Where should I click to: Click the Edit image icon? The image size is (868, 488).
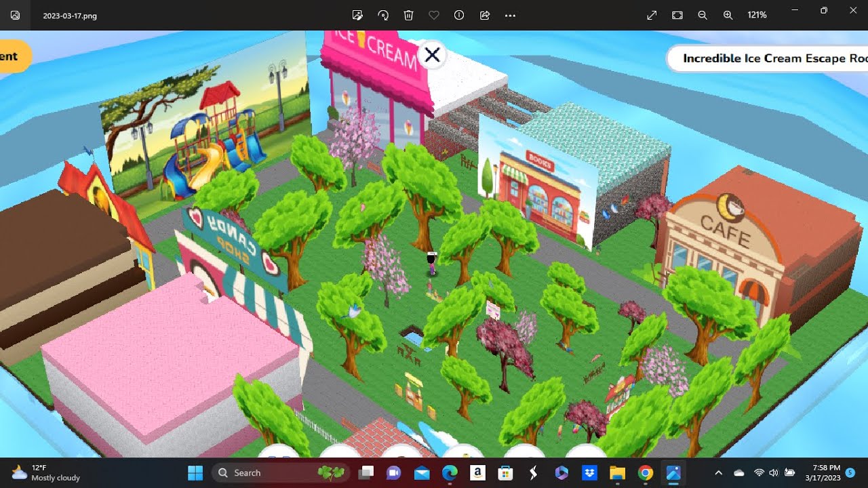357,15
